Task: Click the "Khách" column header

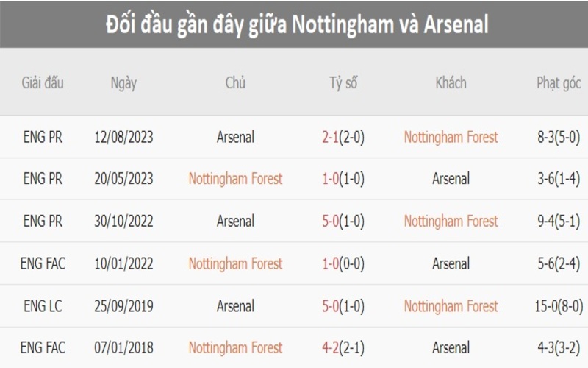Action: pos(451,82)
